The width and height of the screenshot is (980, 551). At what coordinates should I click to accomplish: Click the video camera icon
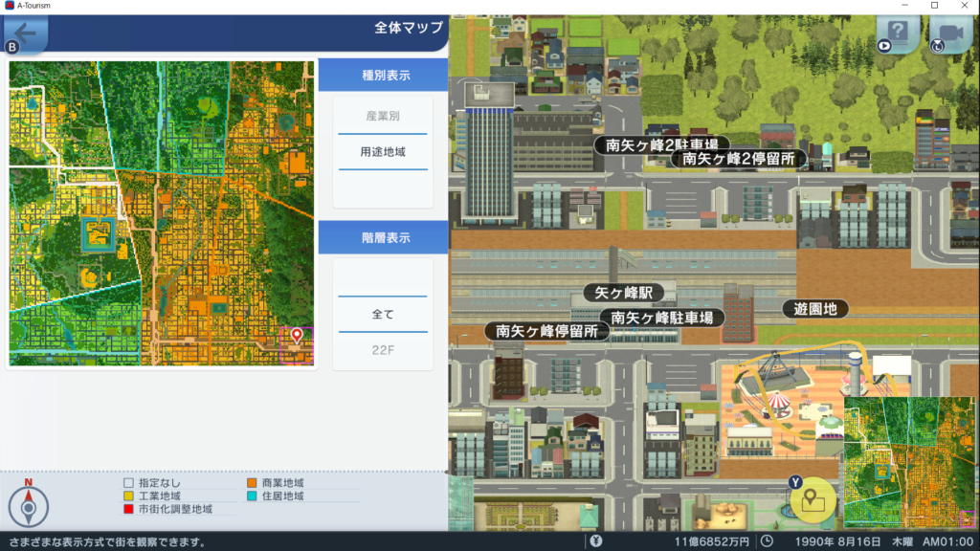click(x=949, y=34)
